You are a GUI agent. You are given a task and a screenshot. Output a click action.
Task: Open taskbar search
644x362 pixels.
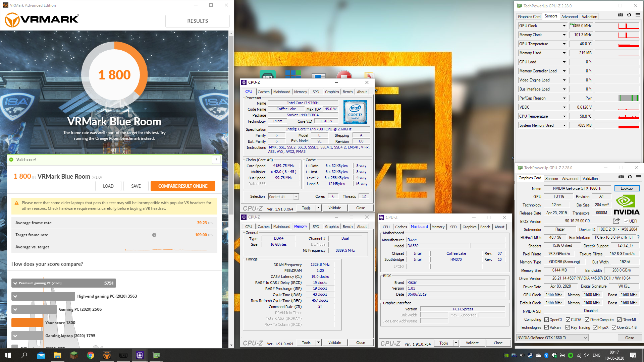tap(24, 355)
